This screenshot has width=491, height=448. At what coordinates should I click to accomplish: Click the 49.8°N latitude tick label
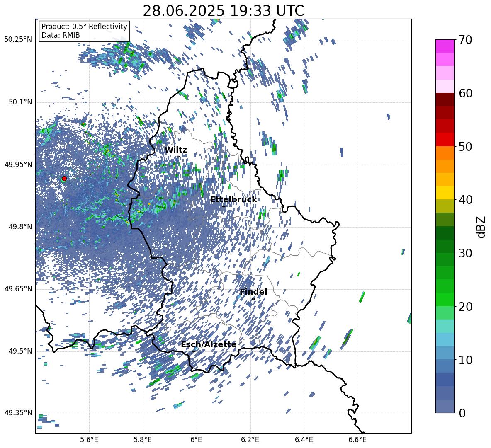coord(20,227)
